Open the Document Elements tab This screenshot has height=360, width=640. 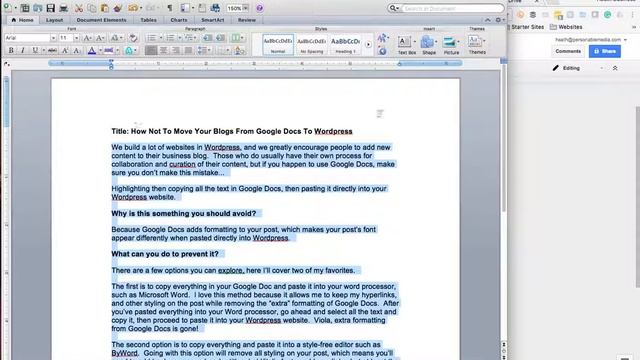(x=101, y=20)
